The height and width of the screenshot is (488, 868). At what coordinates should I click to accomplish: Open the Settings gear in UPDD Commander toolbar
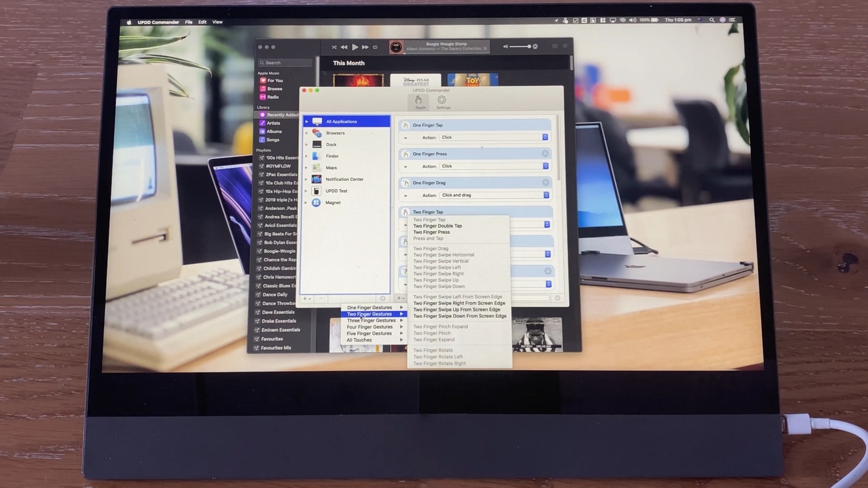pyautogui.click(x=442, y=101)
